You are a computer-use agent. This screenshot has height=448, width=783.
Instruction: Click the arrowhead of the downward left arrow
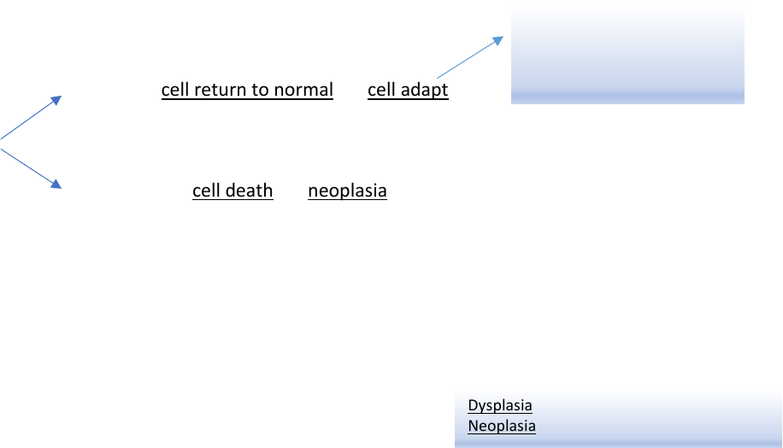click(x=56, y=184)
